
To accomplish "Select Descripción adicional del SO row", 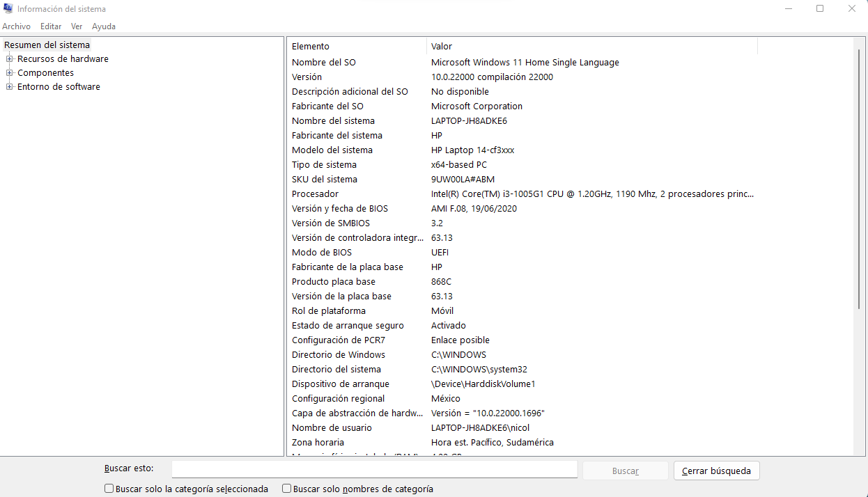I will click(x=522, y=92).
